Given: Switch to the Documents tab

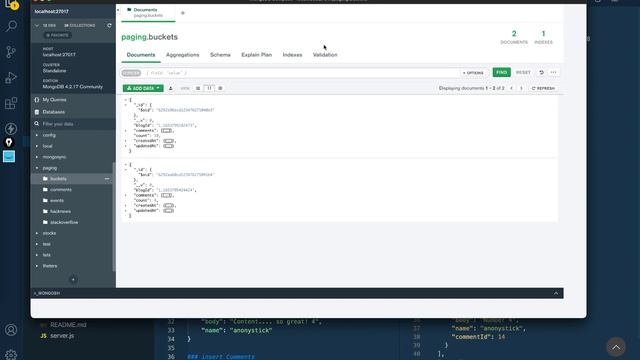Looking at the screenshot, I should click(141, 55).
